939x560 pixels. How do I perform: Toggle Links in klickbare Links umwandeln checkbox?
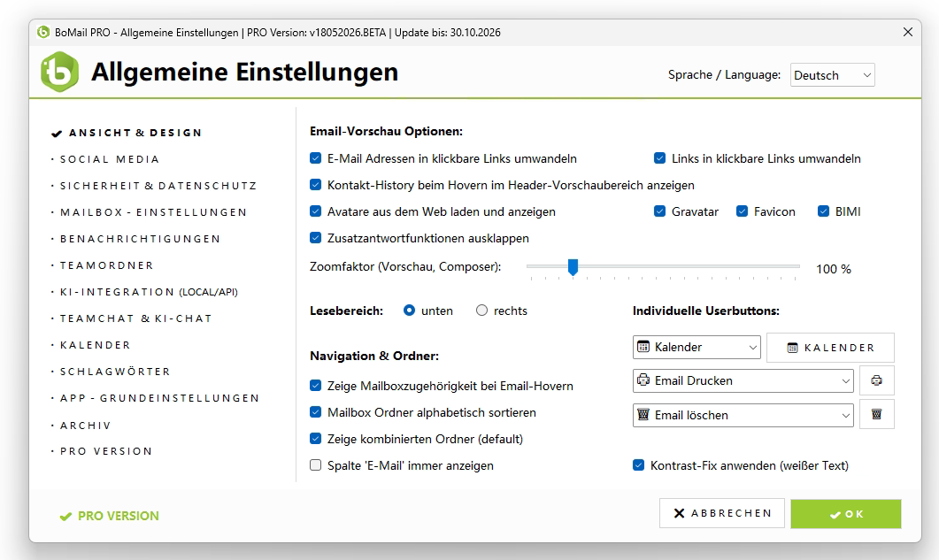click(660, 158)
